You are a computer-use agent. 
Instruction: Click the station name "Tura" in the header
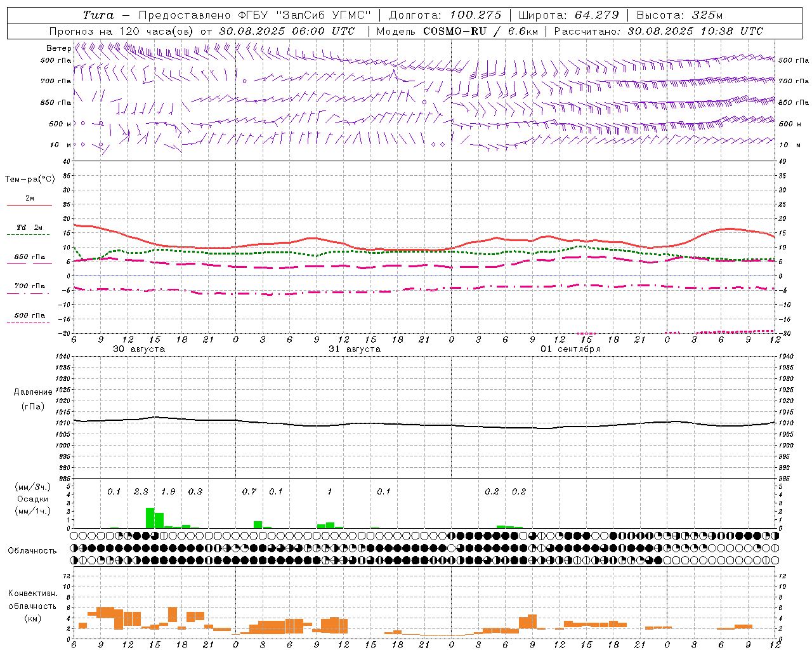(x=98, y=15)
